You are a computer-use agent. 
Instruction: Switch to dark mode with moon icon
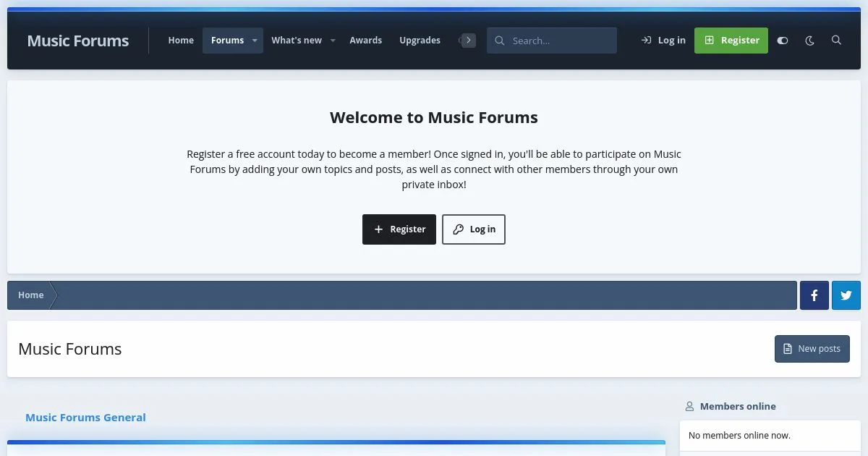coord(809,41)
